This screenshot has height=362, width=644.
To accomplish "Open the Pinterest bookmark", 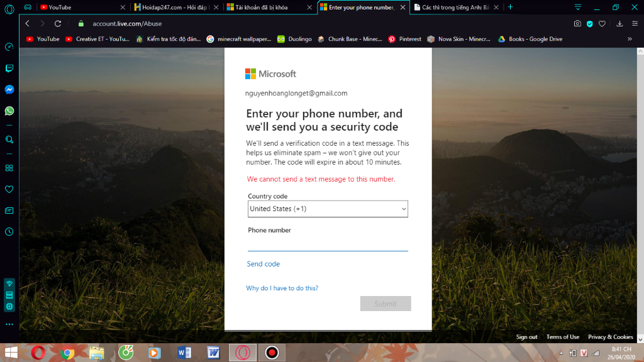I will [404, 39].
